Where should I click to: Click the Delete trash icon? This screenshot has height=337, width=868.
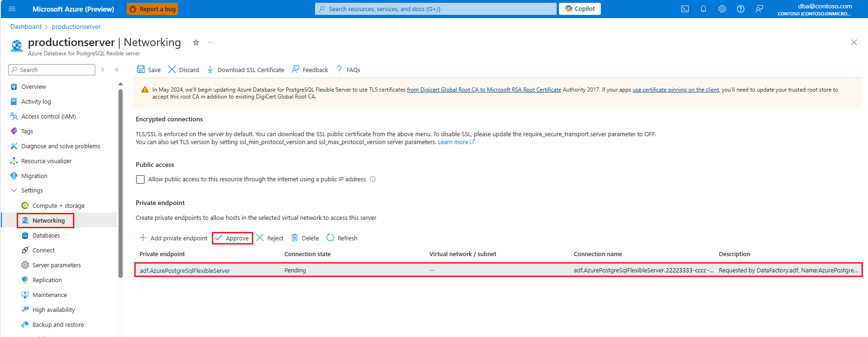click(x=295, y=238)
